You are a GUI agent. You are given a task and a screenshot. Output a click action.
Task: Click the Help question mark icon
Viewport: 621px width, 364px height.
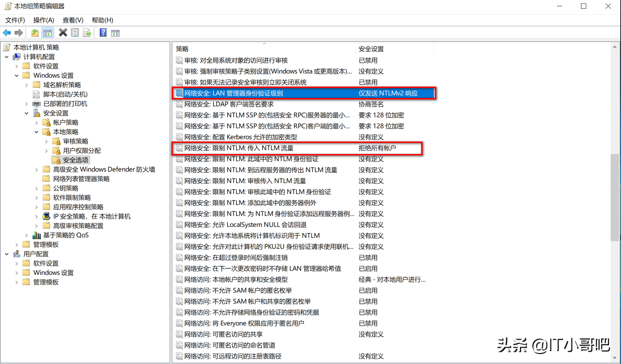pyautogui.click(x=103, y=33)
